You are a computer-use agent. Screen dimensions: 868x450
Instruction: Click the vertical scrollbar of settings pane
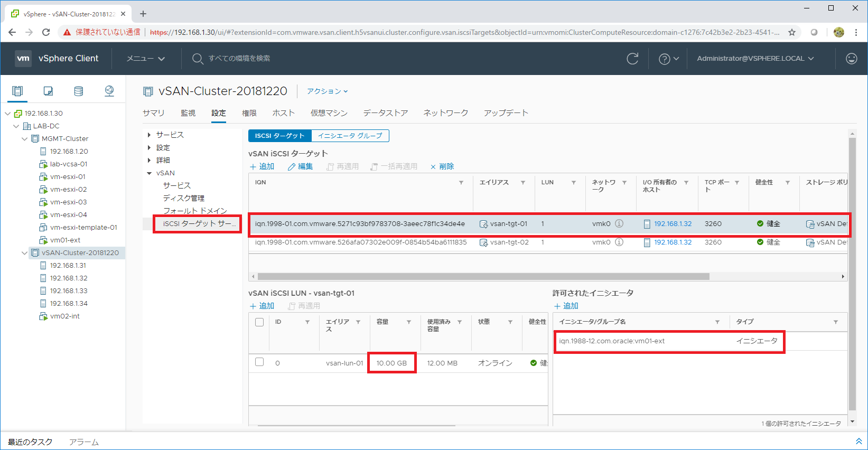pos(852,274)
